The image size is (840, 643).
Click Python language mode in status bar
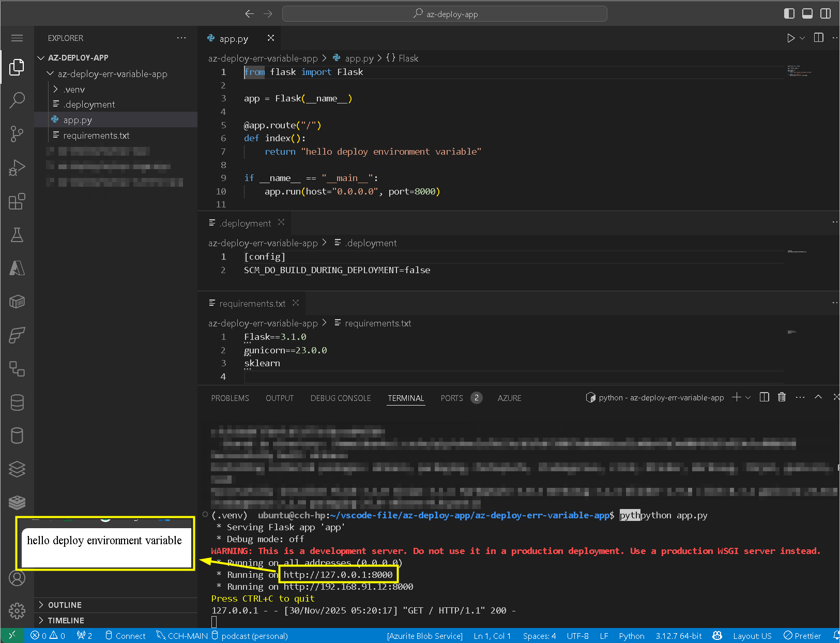click(631, 636)
